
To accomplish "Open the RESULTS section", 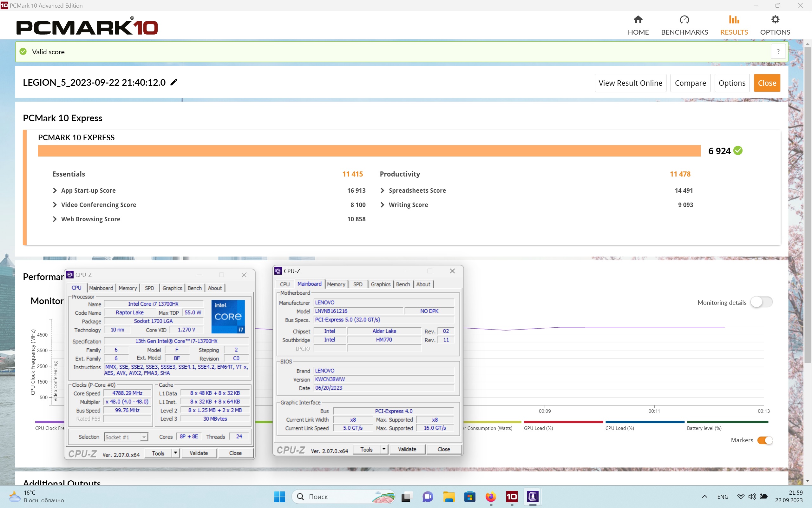I will point(734,25).
